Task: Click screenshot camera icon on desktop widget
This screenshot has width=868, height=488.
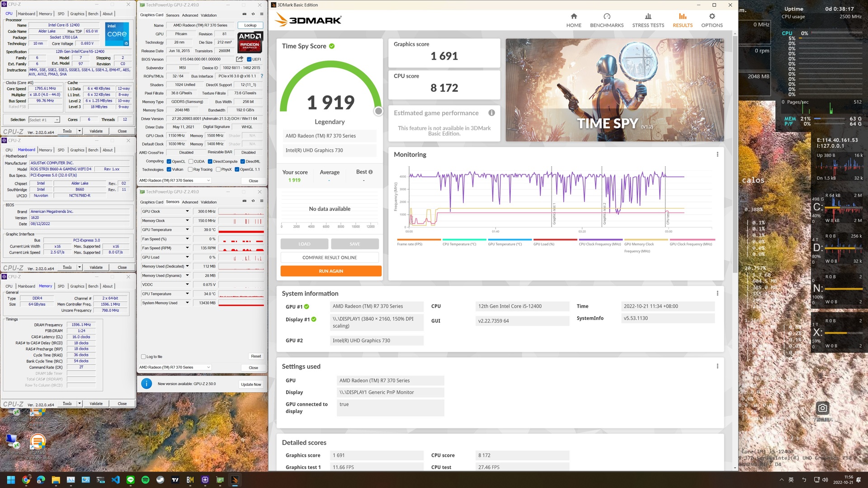Action: [x=822, y=408]
